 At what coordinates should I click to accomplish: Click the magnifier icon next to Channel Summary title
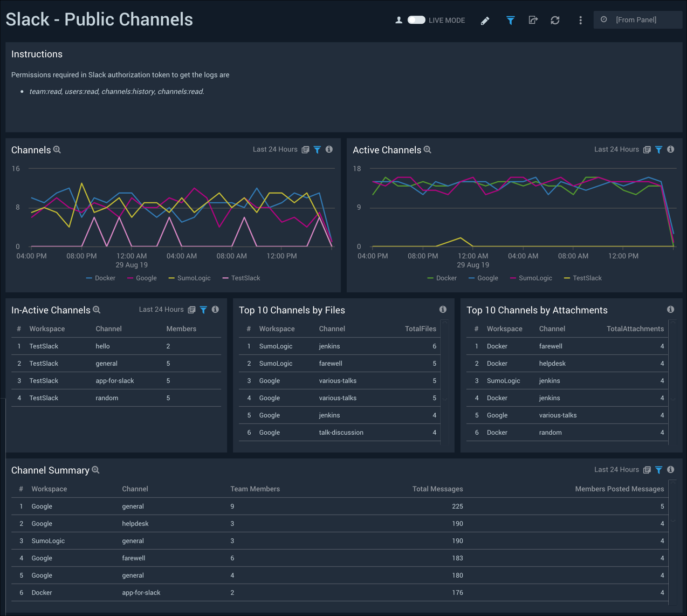[x=95, y=470]
